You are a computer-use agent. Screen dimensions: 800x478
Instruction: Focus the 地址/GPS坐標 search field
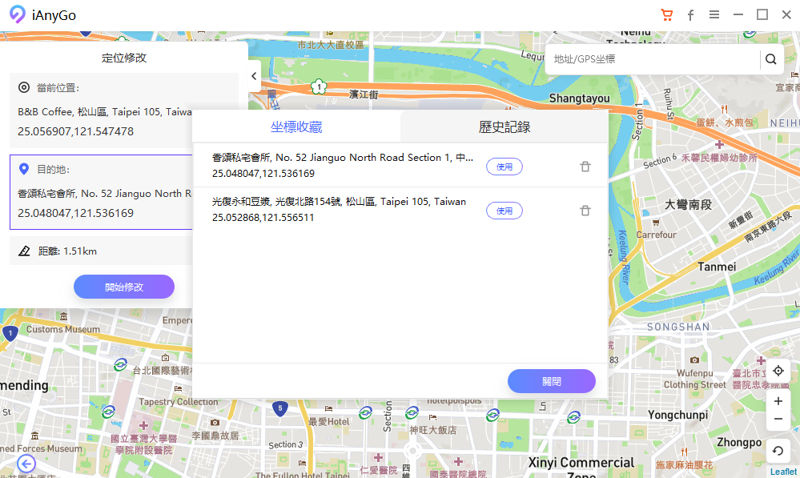coord(653,59)
